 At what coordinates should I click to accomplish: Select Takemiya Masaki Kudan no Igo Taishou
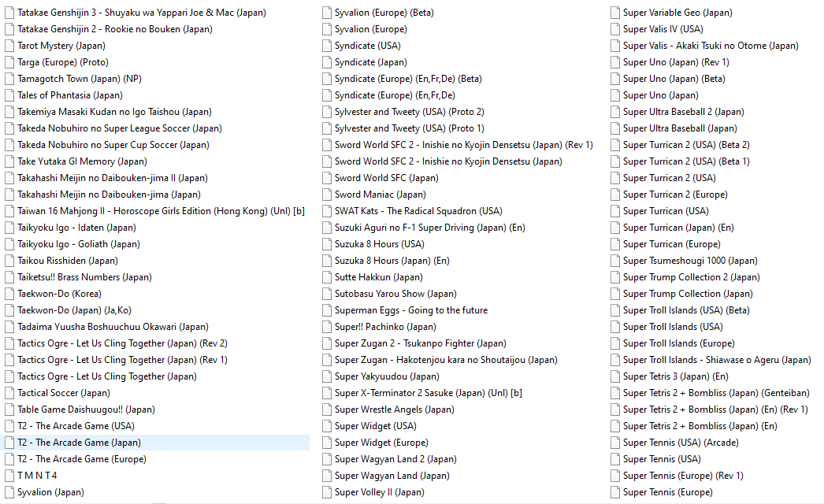pos(114,112)
